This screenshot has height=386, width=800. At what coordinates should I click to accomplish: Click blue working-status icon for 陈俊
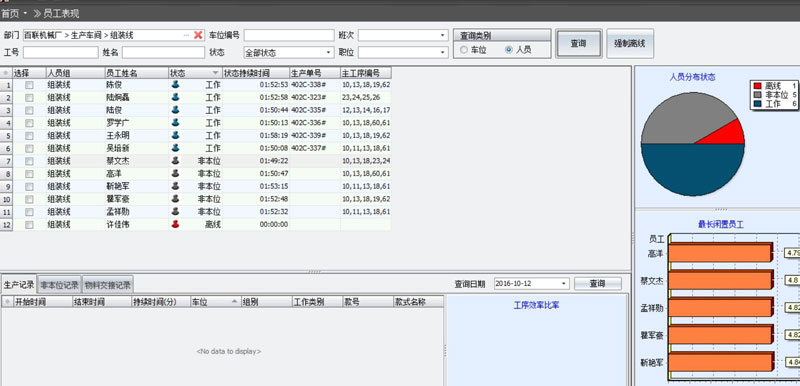[x=176, y=85]
